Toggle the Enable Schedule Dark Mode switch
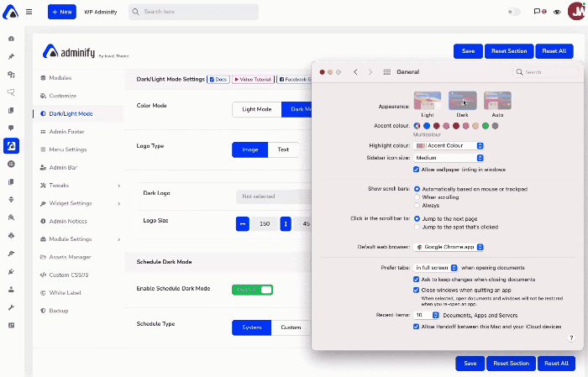The height and width of the screenshot is (377, 588). (253, 290)
